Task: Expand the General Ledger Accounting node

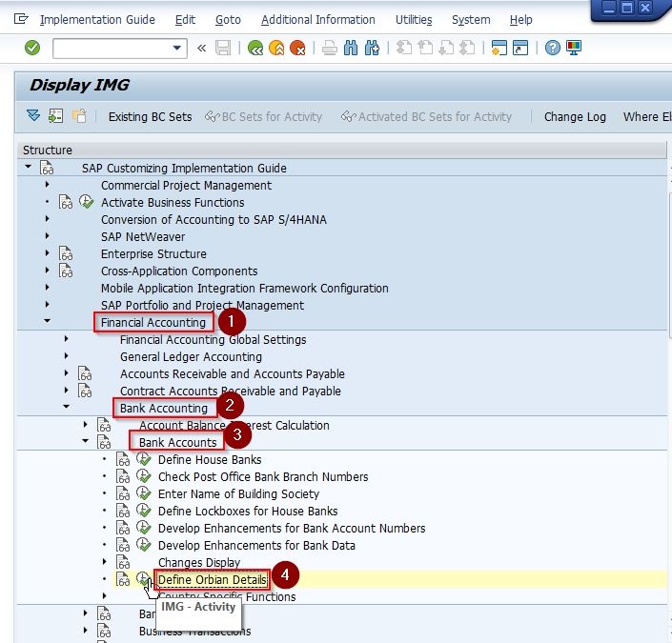Action: click(66, 355)
